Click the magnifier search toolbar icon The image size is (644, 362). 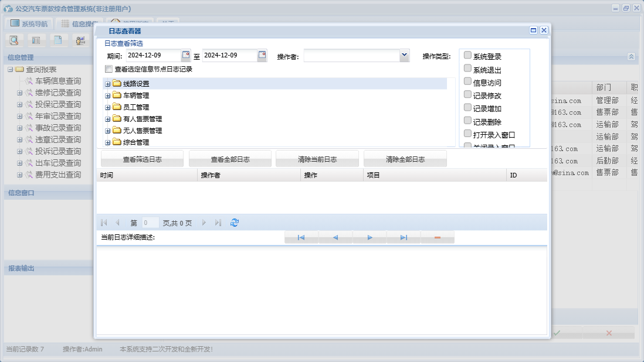(14, 40)
